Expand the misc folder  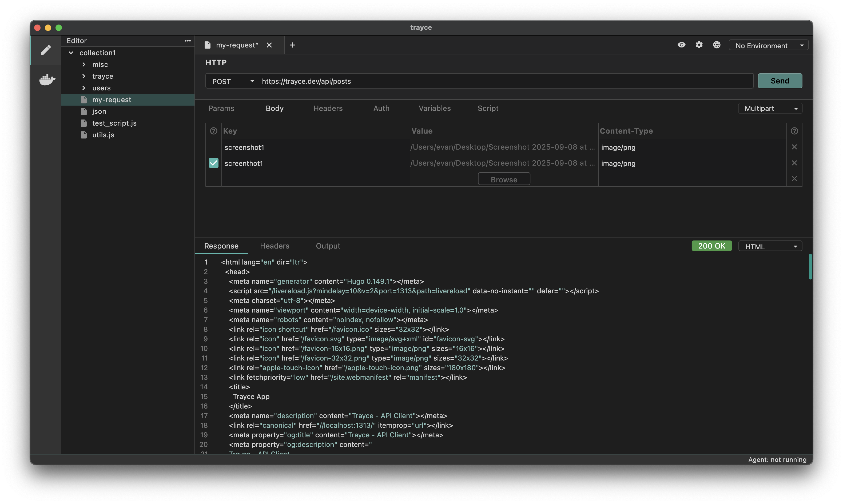click(84, 65)
